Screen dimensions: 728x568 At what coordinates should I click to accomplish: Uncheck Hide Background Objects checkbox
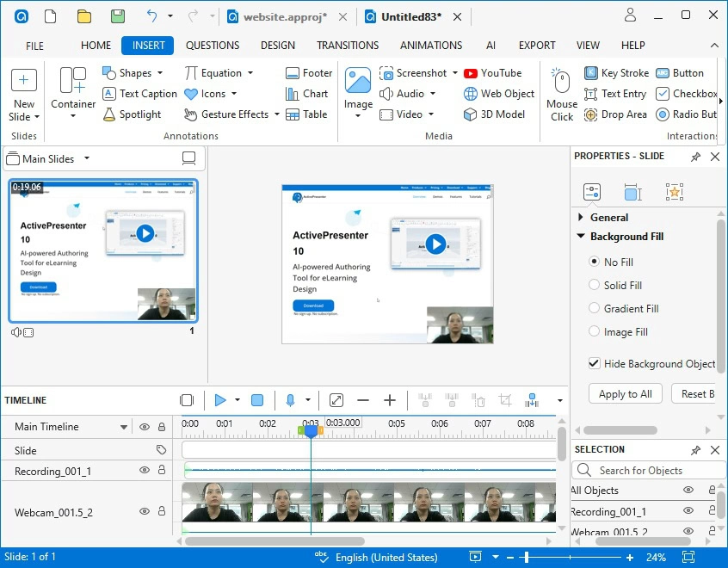click(594, 364)
